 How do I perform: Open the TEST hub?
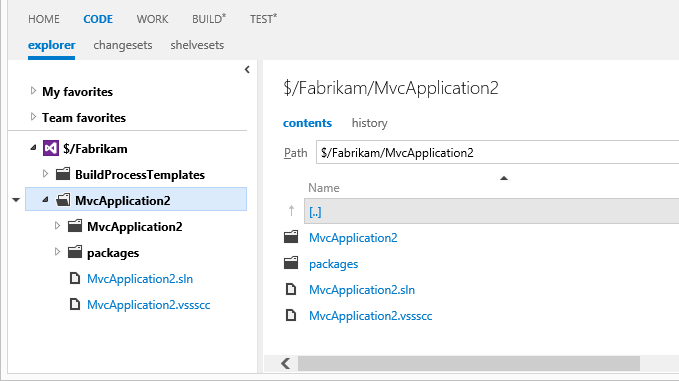pyautogui.click(x=263, y=19)
